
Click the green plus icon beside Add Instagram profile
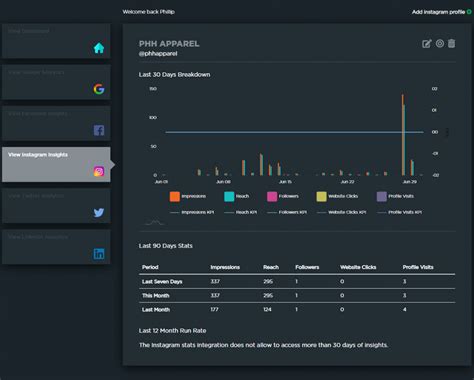point(469,12)
